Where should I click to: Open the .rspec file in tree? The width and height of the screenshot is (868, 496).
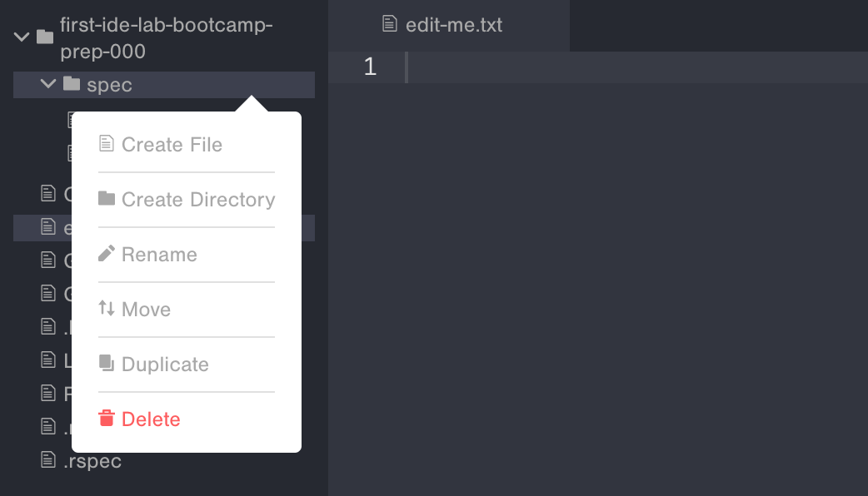pos(92,461)
